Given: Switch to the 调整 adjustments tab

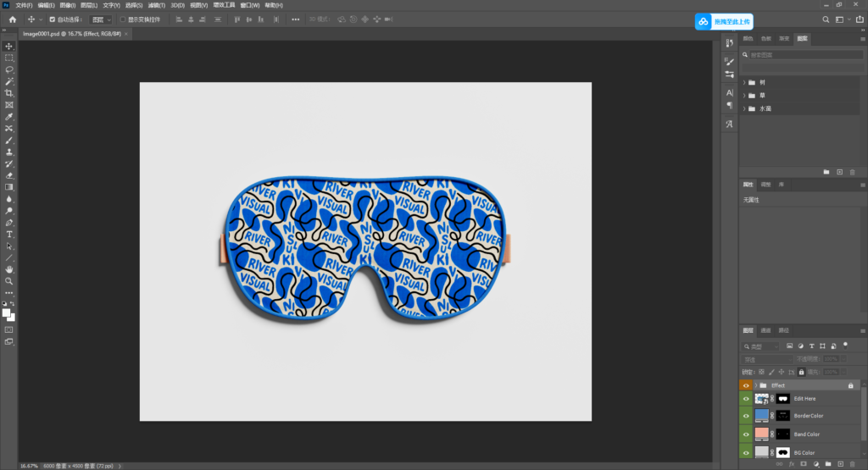Looking at the screenshot, I should tap(765, 185).
